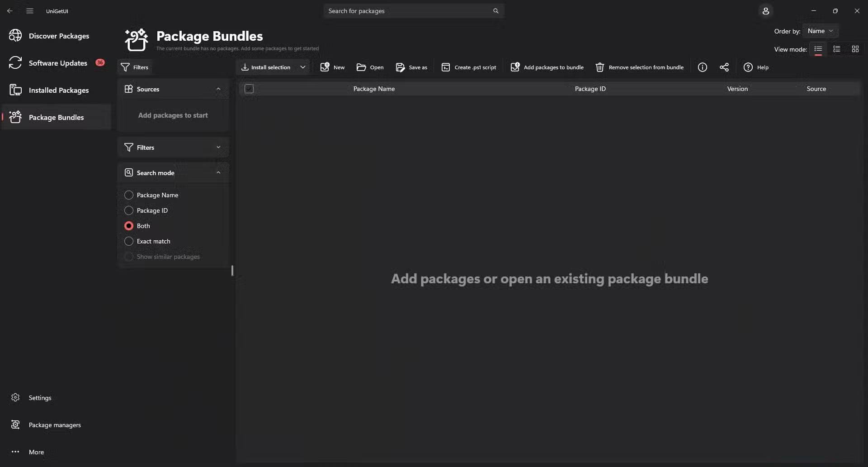Toggle the hamburger navigation menu
The width and height of the screenshot is (868, 467).
pos(30,11)
